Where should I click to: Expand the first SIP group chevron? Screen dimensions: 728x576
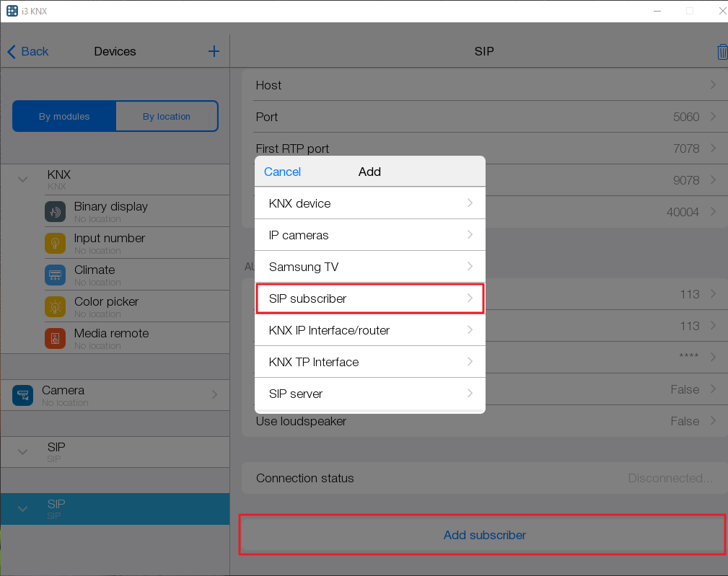tap(22, 452)
